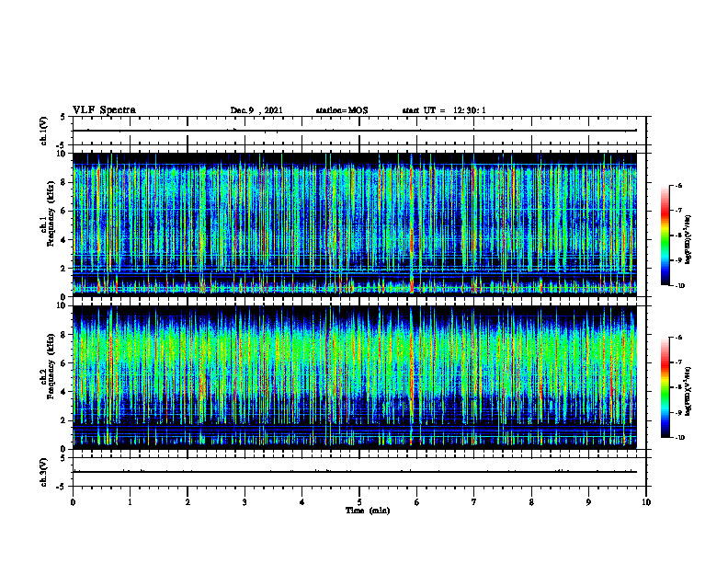The image size is (728, 563).
Task: Click the "station=MOS" header label
Action: [x=342, y=110]
